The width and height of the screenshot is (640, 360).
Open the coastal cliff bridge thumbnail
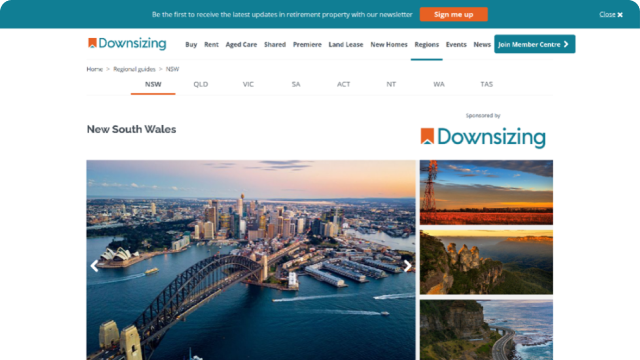486,330
